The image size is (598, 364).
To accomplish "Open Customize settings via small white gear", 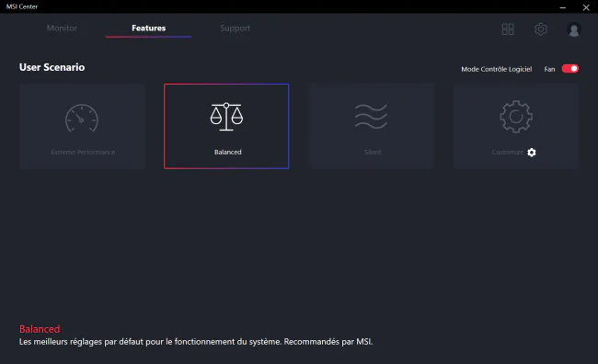I will [x=532, y=153].
